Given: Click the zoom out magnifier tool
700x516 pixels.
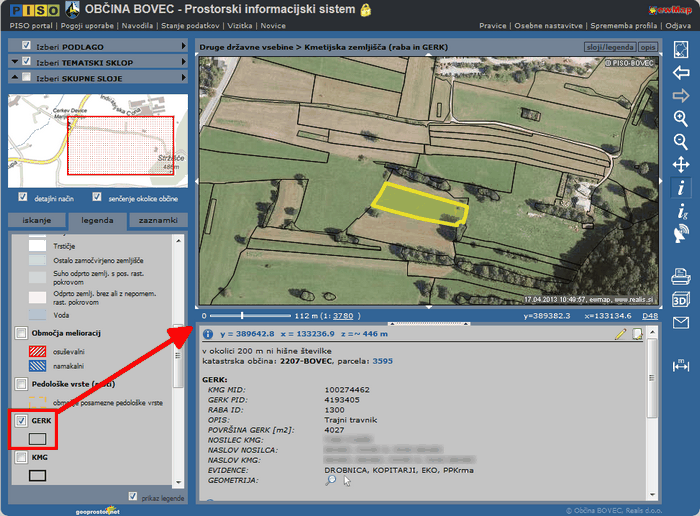Looking at the screenshot, I should pyautogui.click(x=681, y=141).
